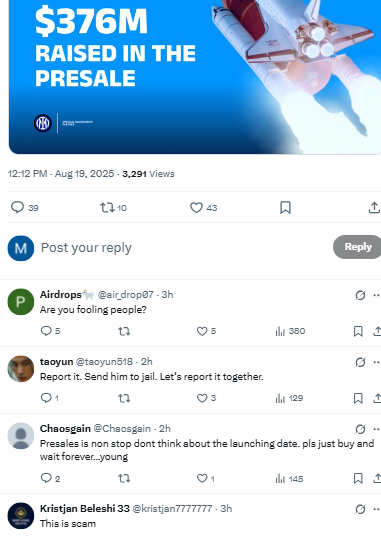Open replies on the main post (39)

[x=24, y=208]
